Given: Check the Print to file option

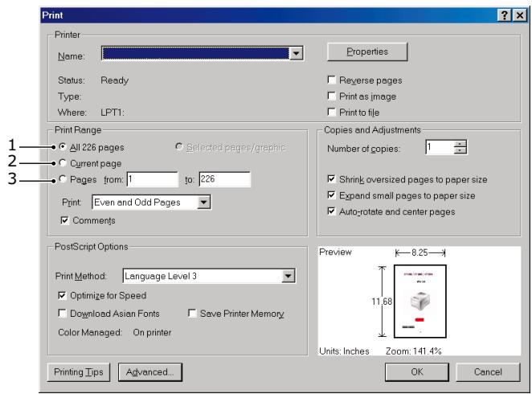Looking at the screenshot, I should click(331, 112).
